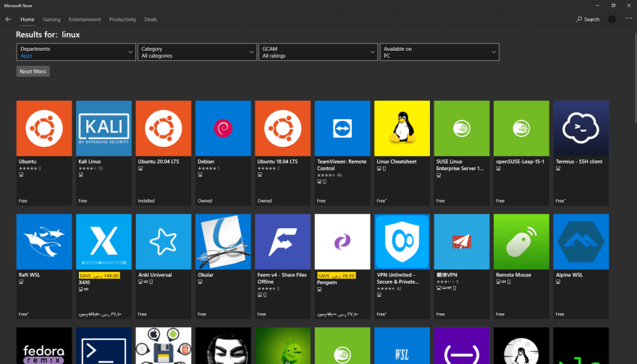Viewport: 637px width, 364px height.
Task: Open the Linux Cheatsheet app tile
Action: click(x=402, y=153)
